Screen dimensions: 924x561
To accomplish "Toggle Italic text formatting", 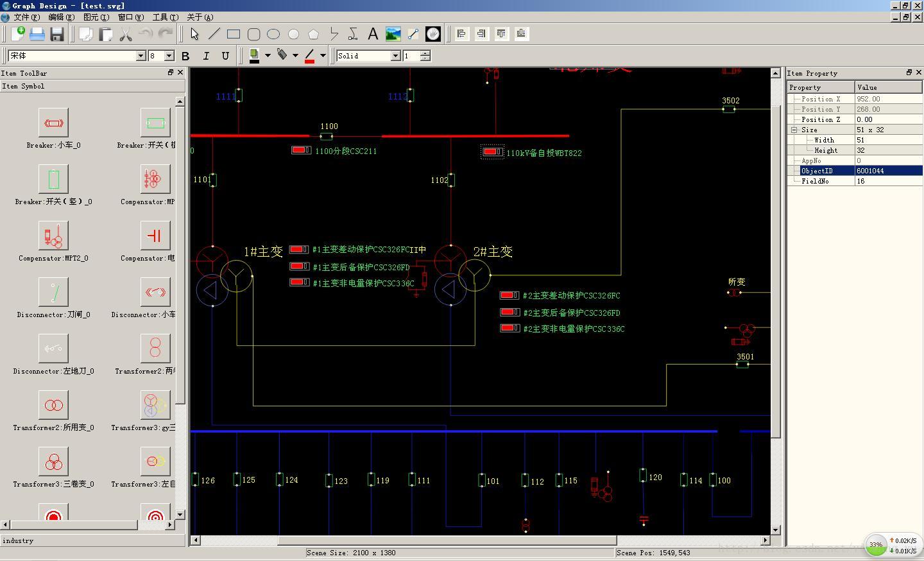I will tap(206, 56).
